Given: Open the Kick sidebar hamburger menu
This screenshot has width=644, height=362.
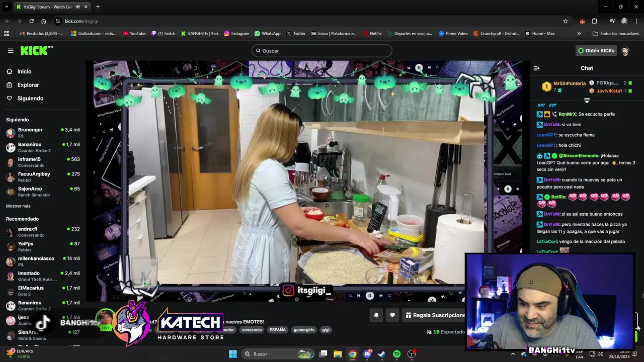Looking at the screenshot, I should point(11,51).
